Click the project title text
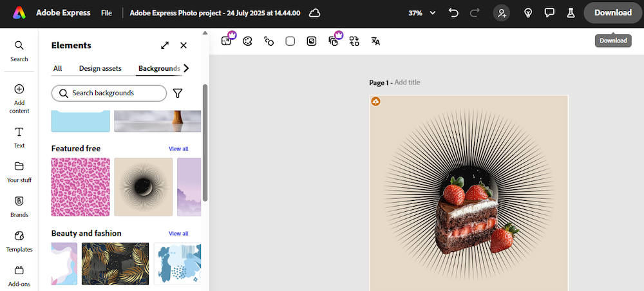This screenshot has width=644, height=291. 215,13
